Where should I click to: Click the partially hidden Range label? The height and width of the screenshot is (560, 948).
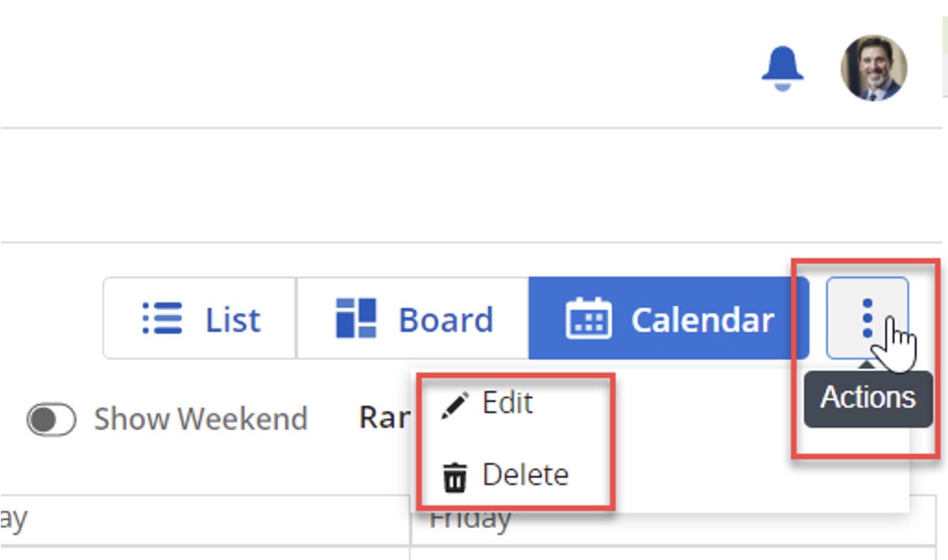385,418
